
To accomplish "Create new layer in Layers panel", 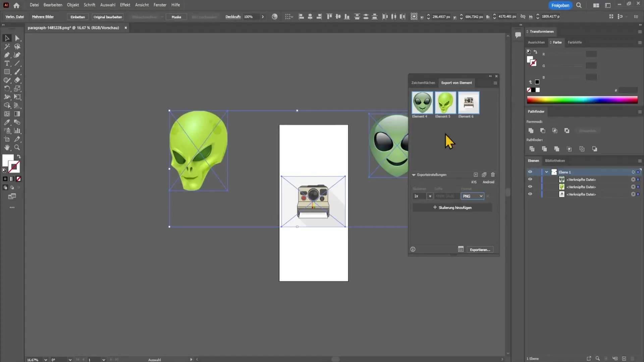I will (624, 359).
